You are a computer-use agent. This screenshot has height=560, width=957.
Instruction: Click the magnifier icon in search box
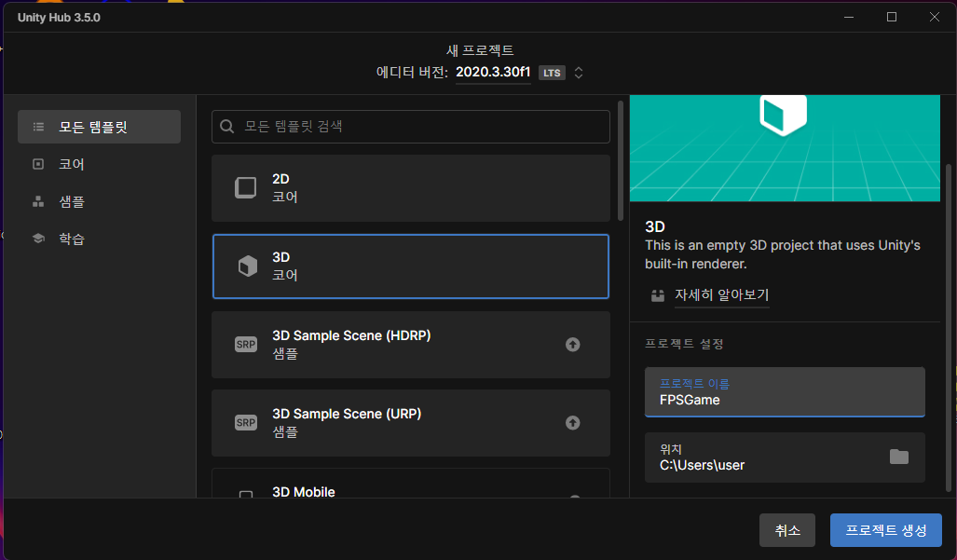point(227,127)
